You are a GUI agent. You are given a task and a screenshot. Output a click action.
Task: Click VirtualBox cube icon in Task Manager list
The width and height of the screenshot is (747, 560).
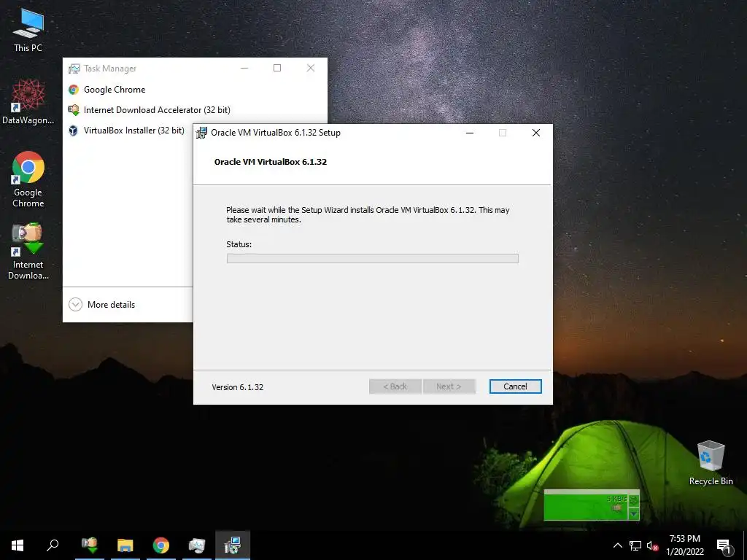(74, 131)
